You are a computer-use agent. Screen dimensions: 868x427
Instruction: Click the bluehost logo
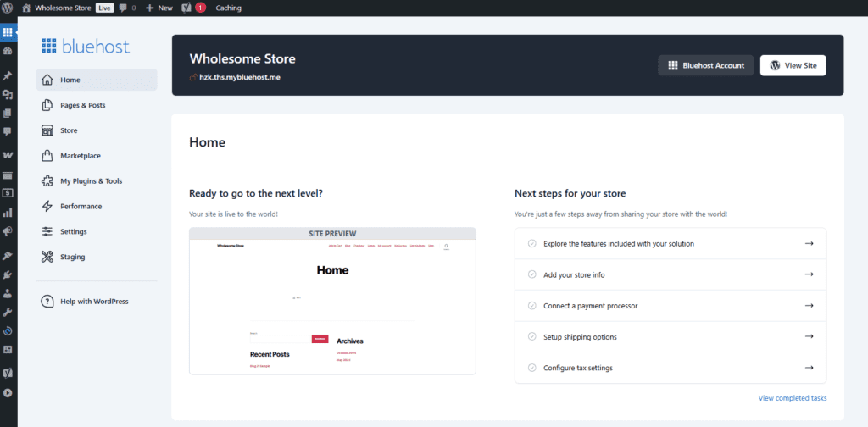click(86, 46)
